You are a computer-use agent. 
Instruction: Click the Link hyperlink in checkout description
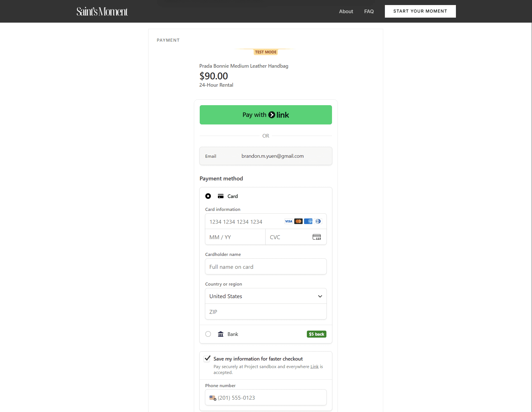click(314, 367)
